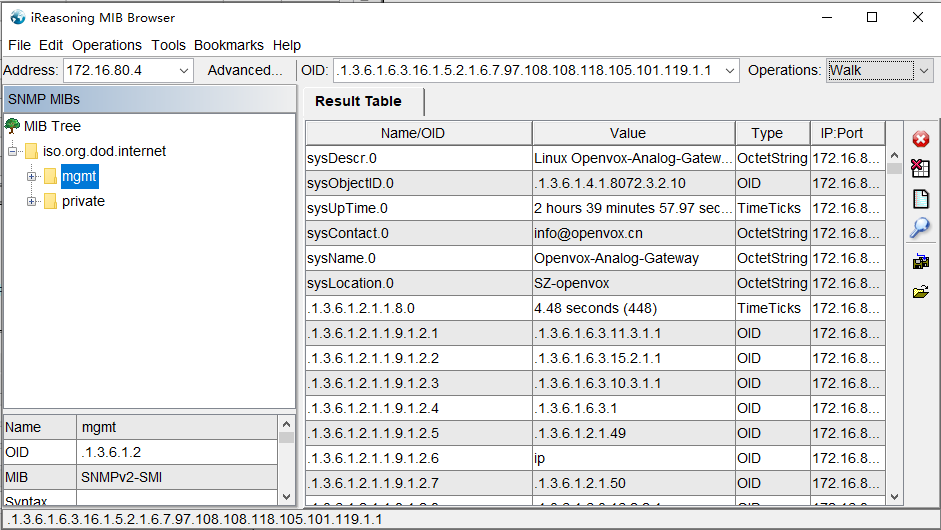Click the SZ-openvox value cell
This screenshot has height=530, width=941.
point(634,283)
